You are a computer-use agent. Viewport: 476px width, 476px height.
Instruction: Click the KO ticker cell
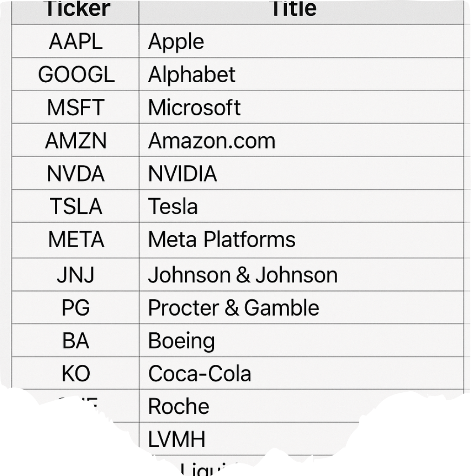[76, 374]
